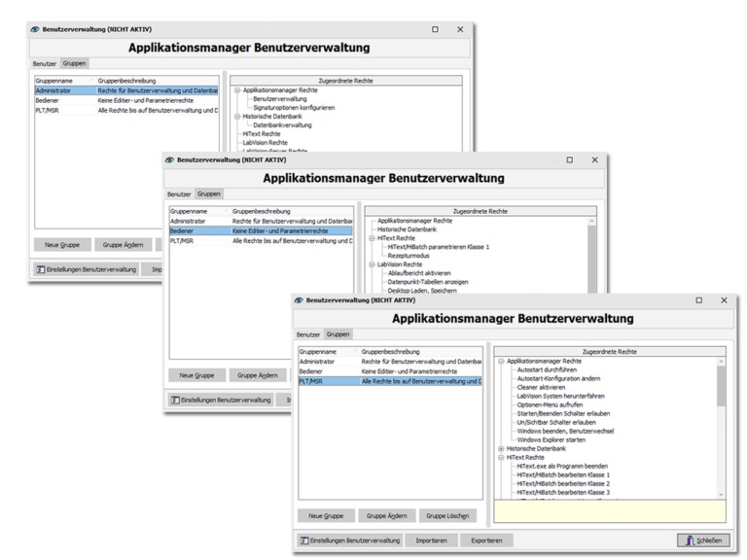Click Neue Gruppe in front window

coord(326,515)
